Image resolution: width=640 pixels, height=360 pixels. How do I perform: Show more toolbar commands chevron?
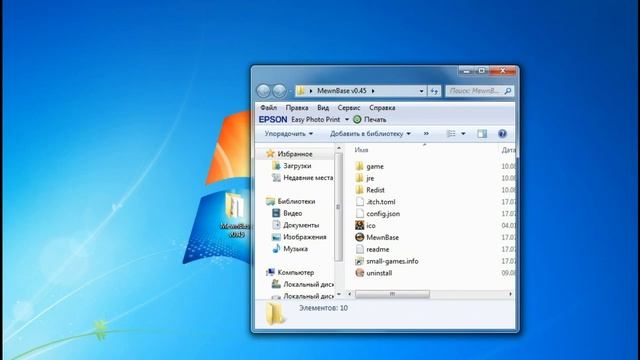click(426, 133)
